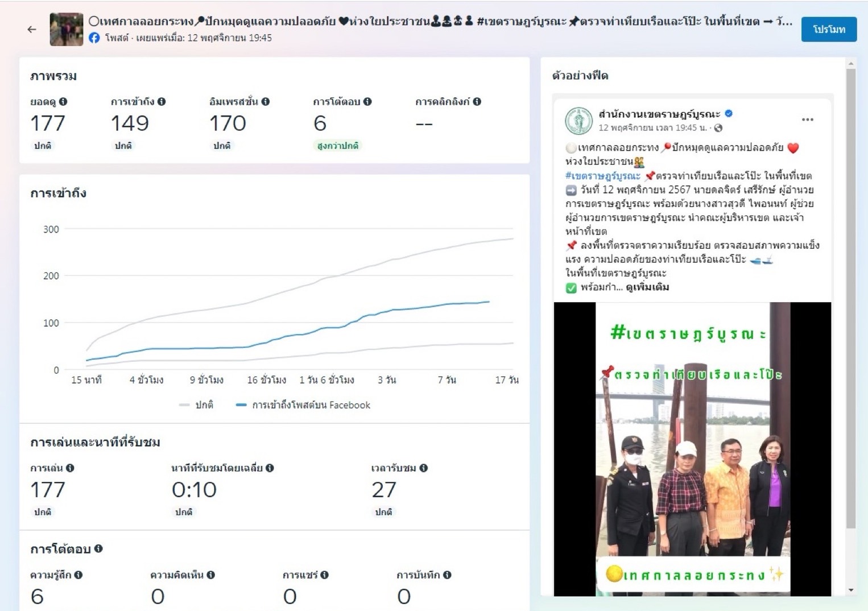Expand post text with ดูเพิ่มเติม

pos(647,287)
